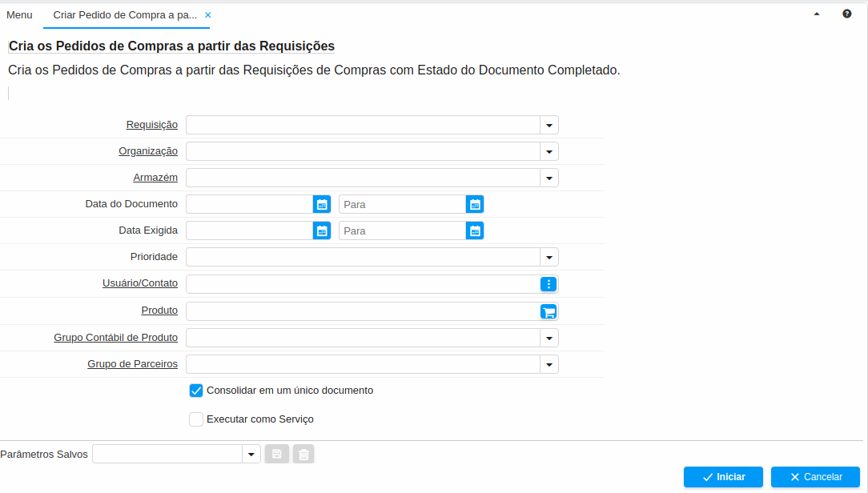Open the calendar for Data do Documento

click(x=321, y=204)
